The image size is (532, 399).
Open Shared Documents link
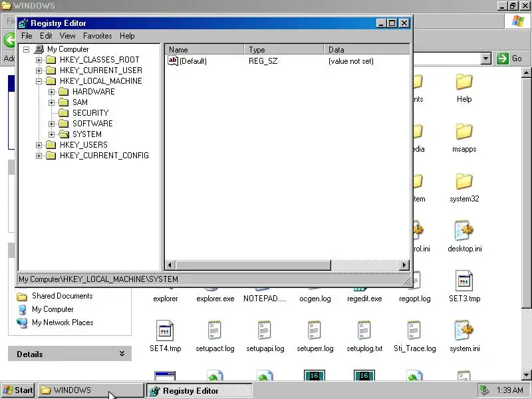click(62, 296)
